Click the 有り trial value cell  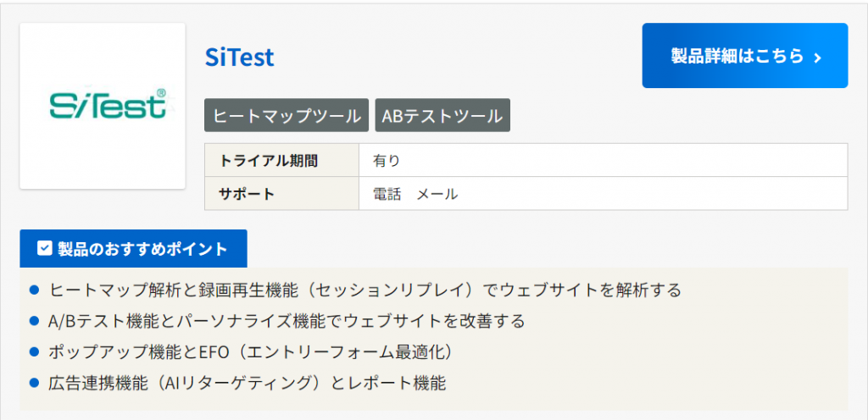click(x=387, y=160)
